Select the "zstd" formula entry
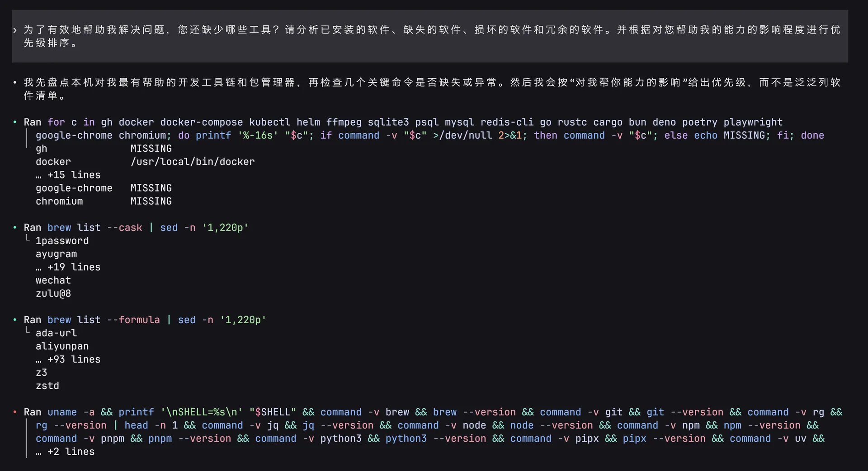868x471 pixels. point(47,386)
